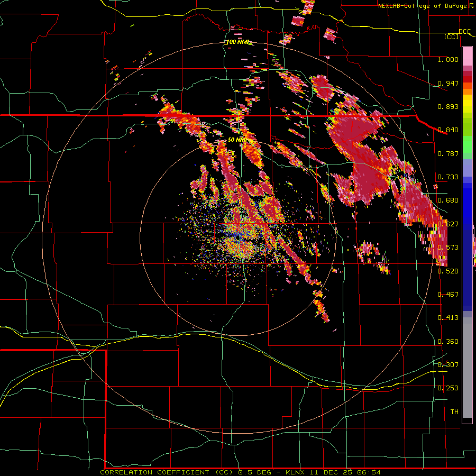Select the 0.520 scale value
This screenshot has height=476, width=476.
pos(448,271)
